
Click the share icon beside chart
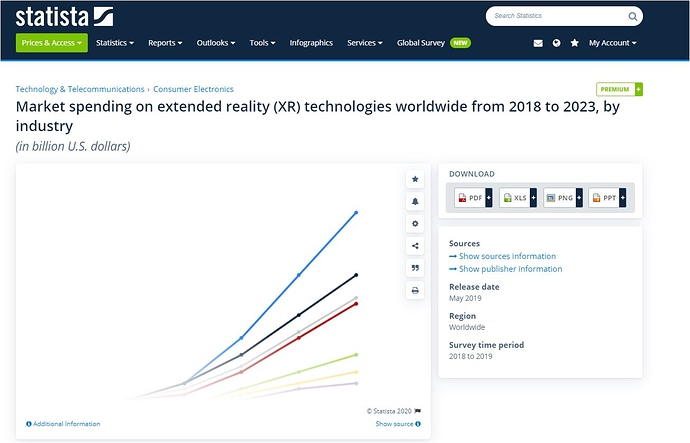tap(415, 246)
